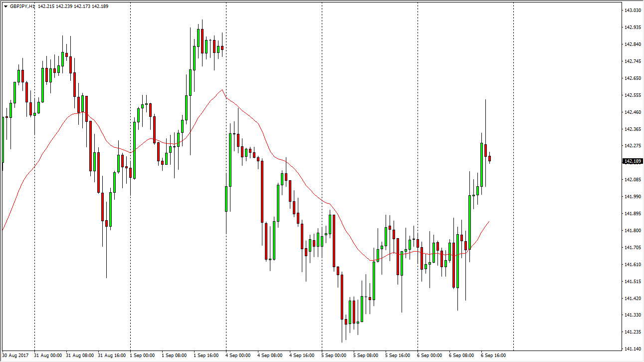Click the 5 Sep 08:00 time label
This screenshot has width=644, height=362.
[366, 356]
